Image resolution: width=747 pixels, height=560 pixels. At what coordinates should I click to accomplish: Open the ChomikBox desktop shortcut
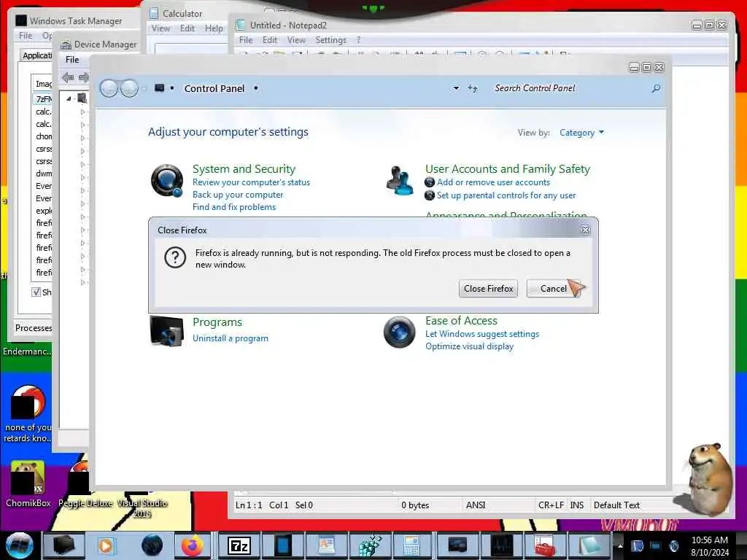28,483
